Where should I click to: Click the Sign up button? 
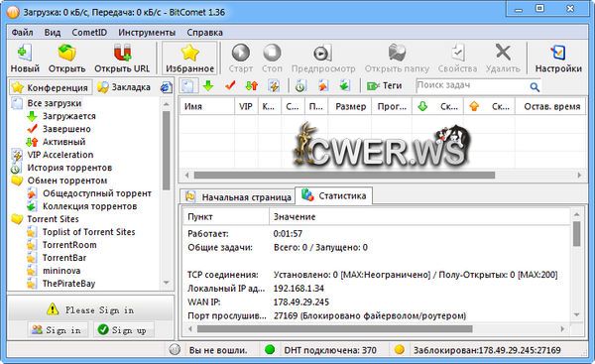tap(124, 330)
